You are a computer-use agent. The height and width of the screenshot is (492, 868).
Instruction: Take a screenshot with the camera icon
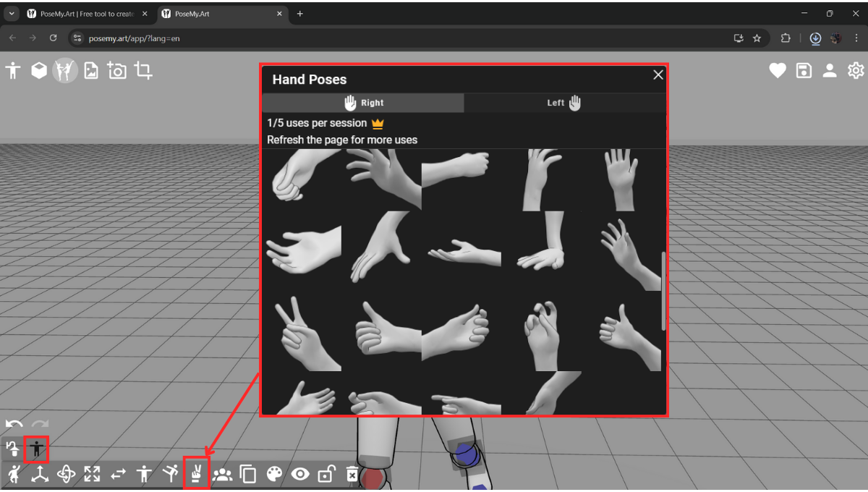click(116, 70)
